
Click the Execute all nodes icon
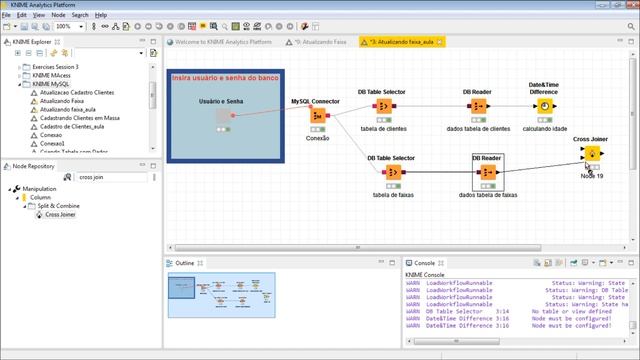(159, 27)
